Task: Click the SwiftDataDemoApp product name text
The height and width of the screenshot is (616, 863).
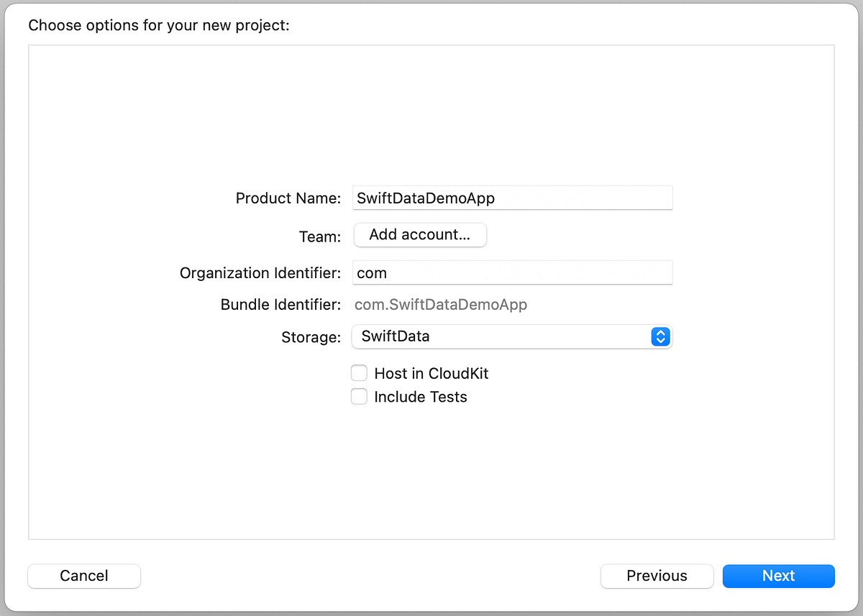Action: [425, 198]
